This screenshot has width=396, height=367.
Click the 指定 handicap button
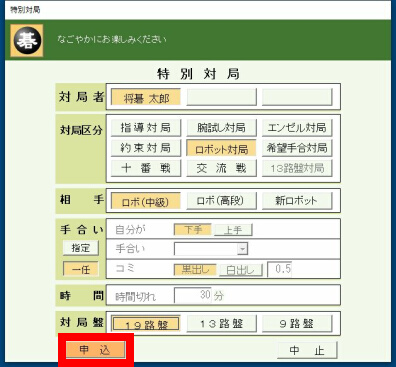point(81,248)
